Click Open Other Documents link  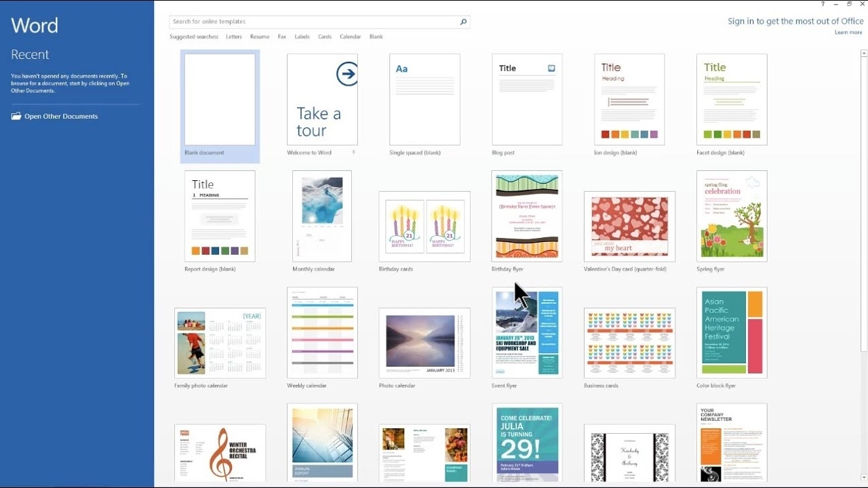[61, 116]
